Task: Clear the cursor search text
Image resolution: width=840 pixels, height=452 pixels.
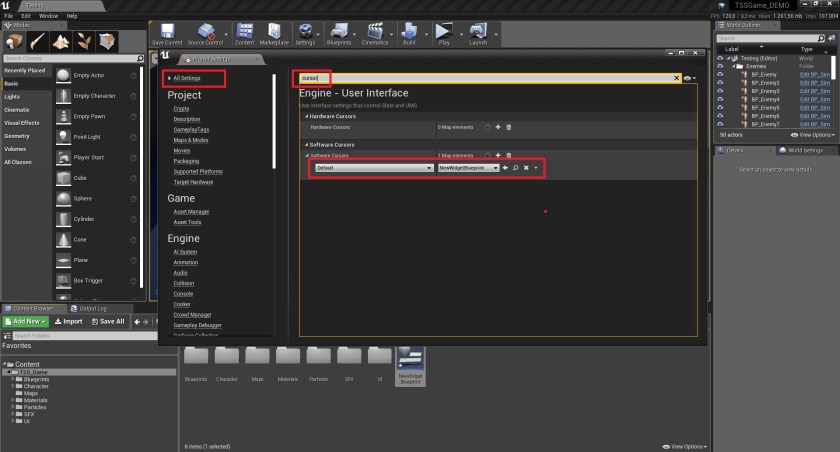Action: (676, 77)
